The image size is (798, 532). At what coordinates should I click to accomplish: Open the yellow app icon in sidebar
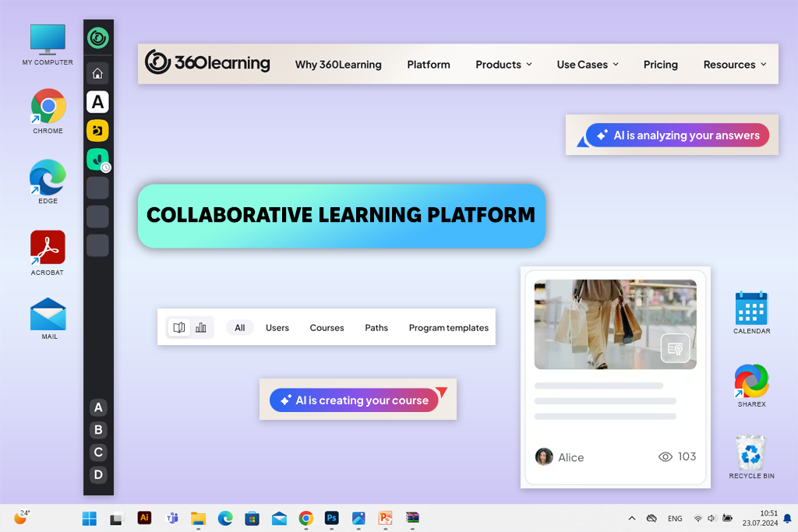[x=97, y=131]
